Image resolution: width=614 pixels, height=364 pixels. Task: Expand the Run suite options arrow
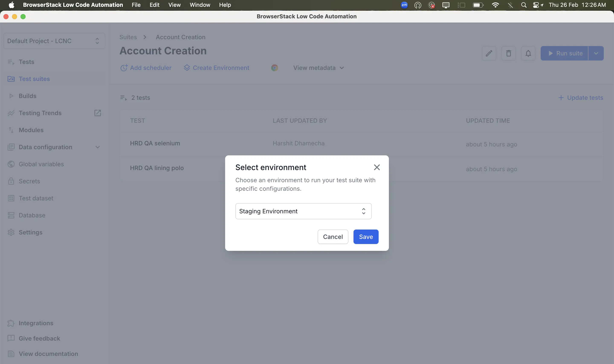click(596, 53)
